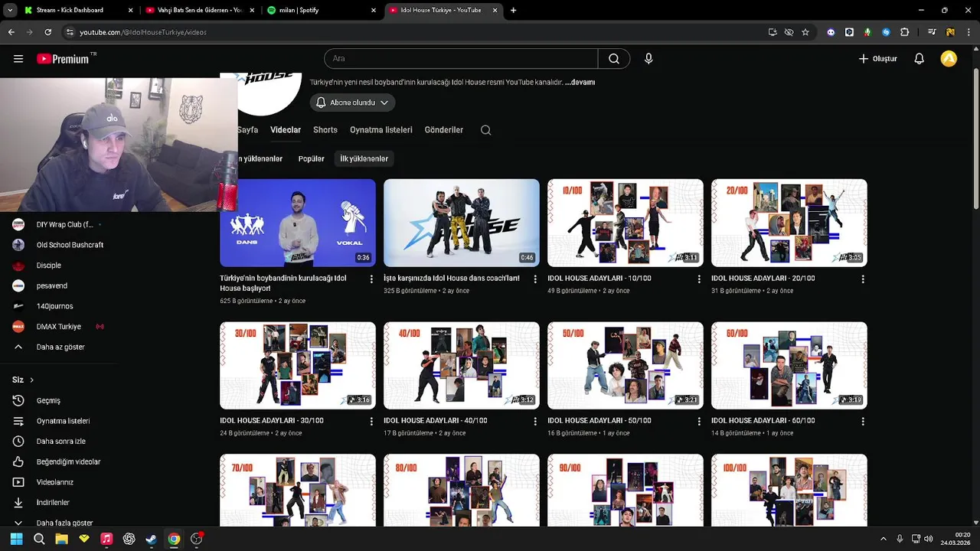Sort videos by İlk yüklenenler
Screen dimensions: 980x551
pos(364,158)
